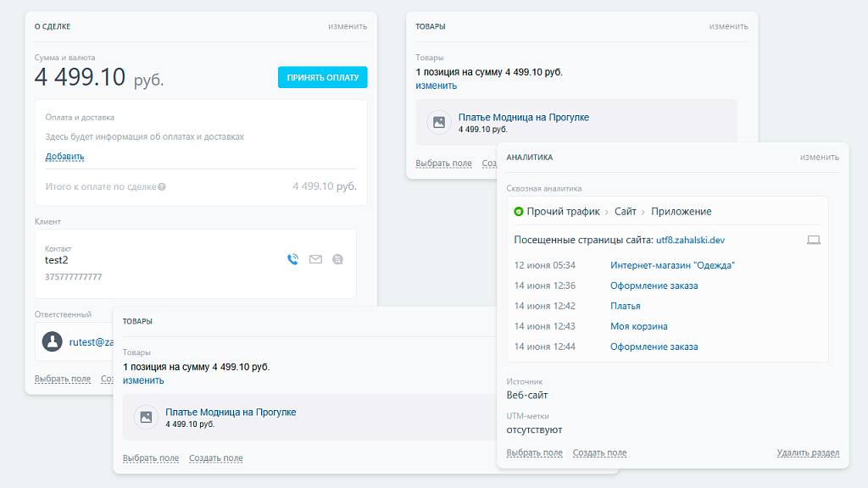868x488 pixels.
Task: Click the product image placeholder in Товары panel
Action: (x=438, y=123)
